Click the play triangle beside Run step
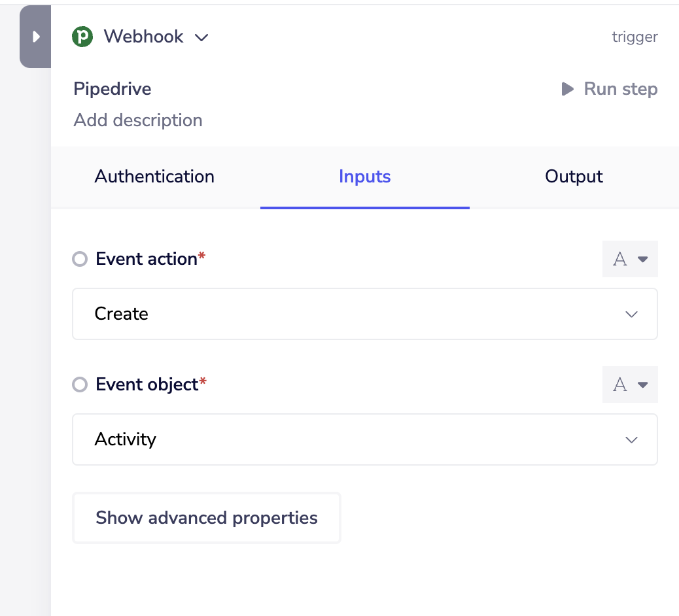The image size is (679, 616). click(x=567, y=89)
